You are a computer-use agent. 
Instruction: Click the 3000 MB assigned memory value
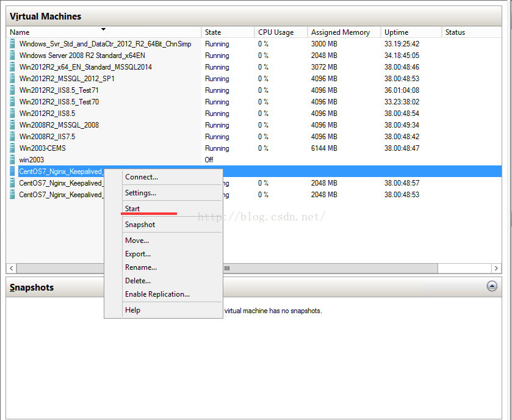(x=324, y=44)
